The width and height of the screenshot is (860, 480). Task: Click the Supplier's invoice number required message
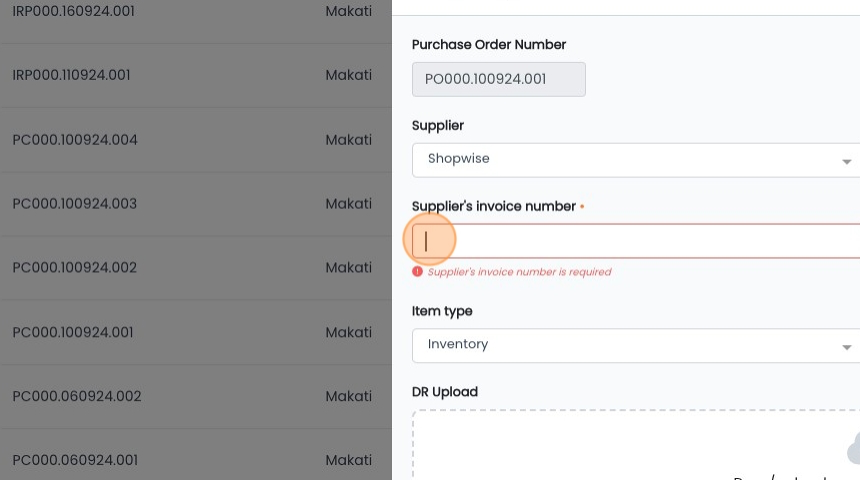click(x=519, y=272)
